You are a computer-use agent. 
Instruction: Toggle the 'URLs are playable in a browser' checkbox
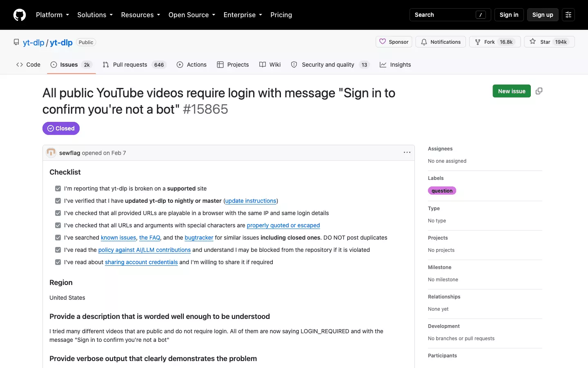point(58,213)
